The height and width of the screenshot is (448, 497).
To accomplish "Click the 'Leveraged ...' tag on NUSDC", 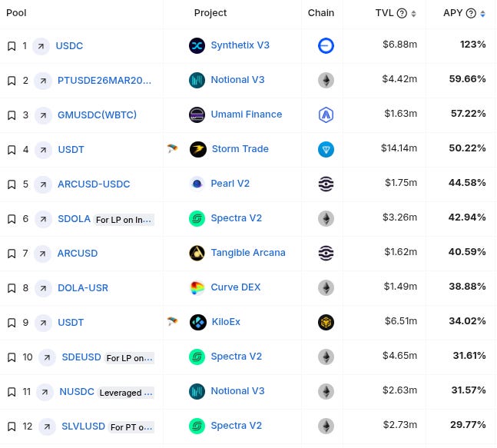I will coord(126,393).
